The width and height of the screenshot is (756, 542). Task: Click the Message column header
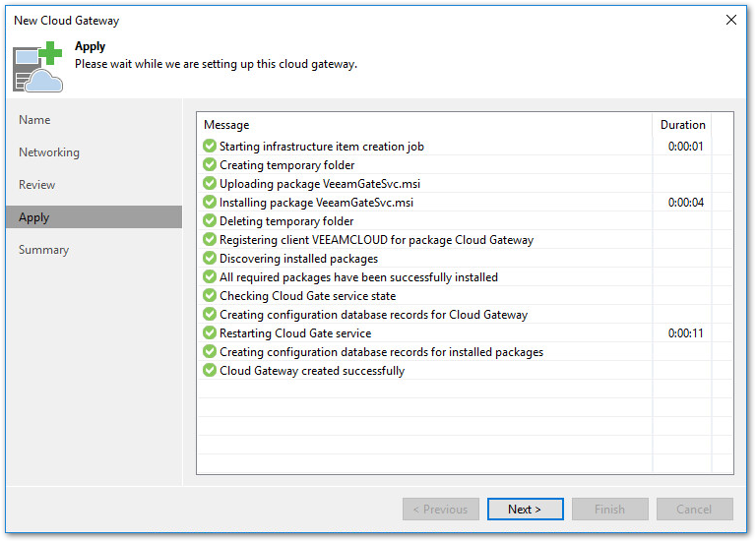point(226,125)
